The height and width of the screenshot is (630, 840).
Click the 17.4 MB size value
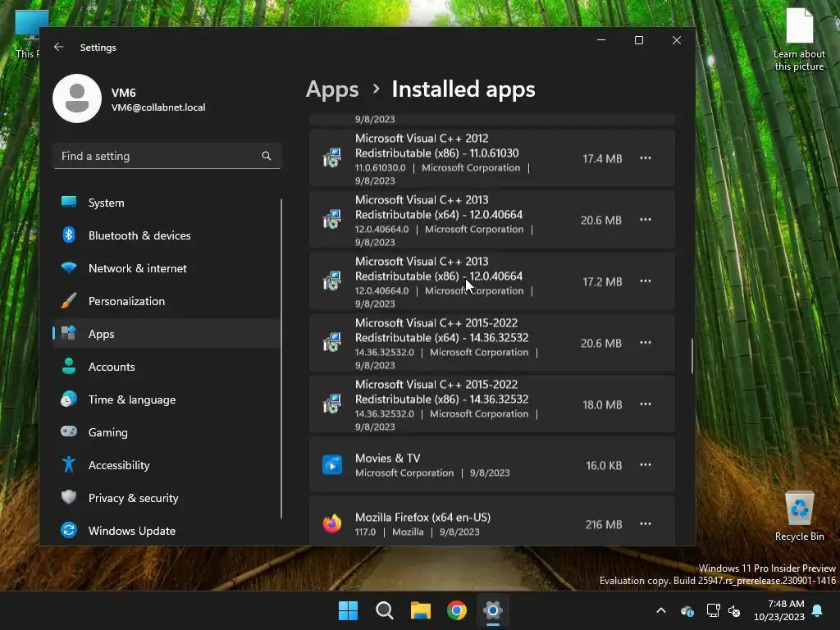tap(602, 158)
